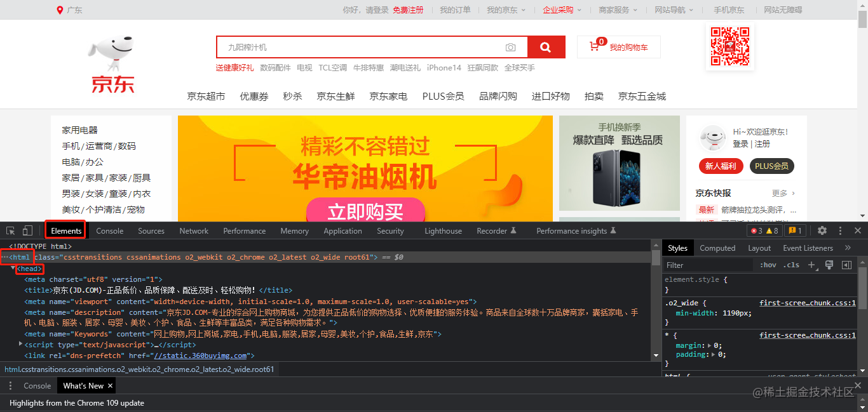
Task: Close the DevTools panel
Action: click(x=857, y=230)
